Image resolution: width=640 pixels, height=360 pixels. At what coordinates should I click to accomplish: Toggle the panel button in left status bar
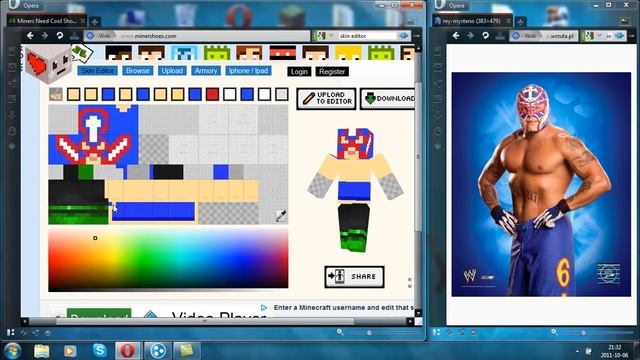tap(11, 333)
